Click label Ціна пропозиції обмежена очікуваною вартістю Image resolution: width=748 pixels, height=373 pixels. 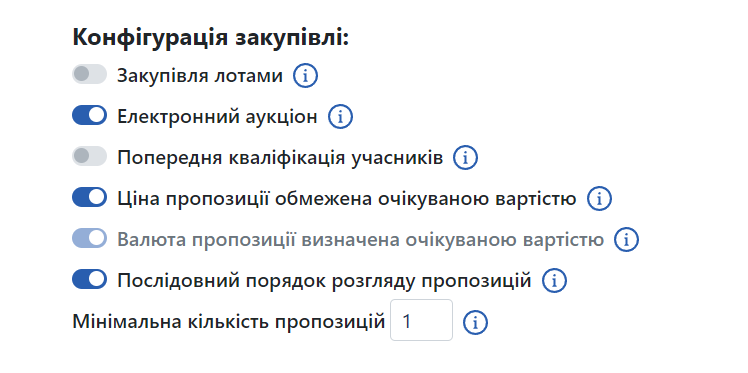coord(347,198)
